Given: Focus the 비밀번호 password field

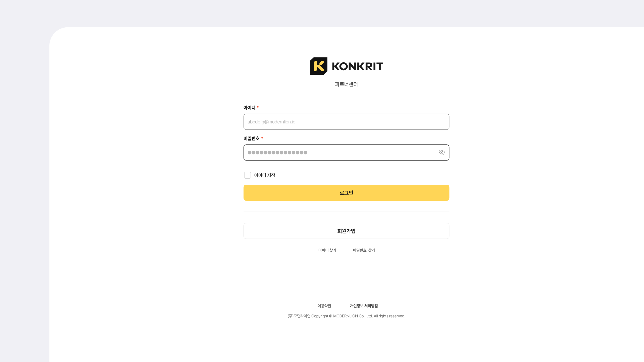Looking at the screenshot, I should tap(346, 152).
